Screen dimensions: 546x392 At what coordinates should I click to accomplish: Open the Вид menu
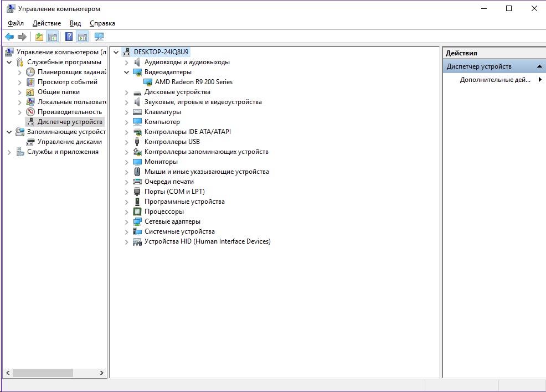pyautogui.click(x=75, y=23)
